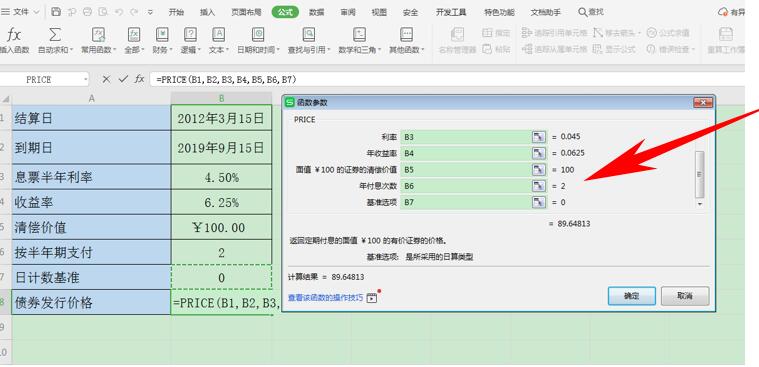The width and height of the screenshot is (759, 367).
Task: Switch to the 特色功能 tab
Action: tap(500, 13)
